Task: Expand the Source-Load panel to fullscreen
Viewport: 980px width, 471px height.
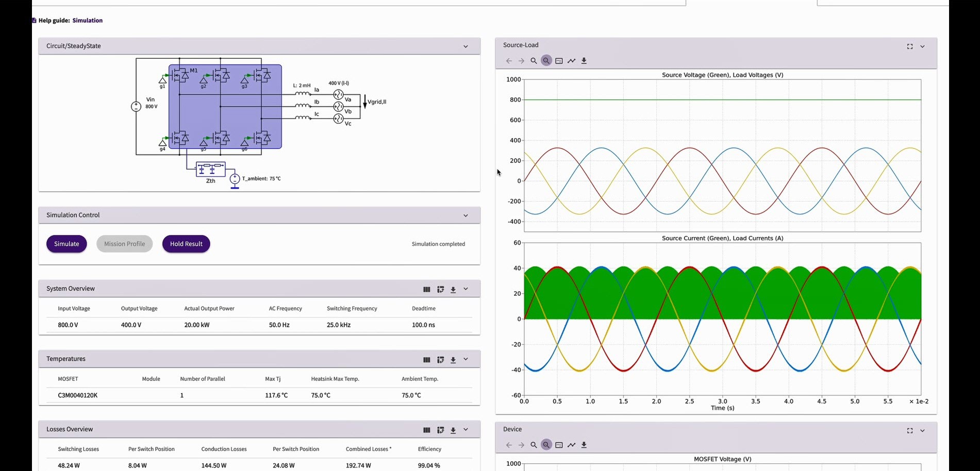Action: [x=909, y=46]
